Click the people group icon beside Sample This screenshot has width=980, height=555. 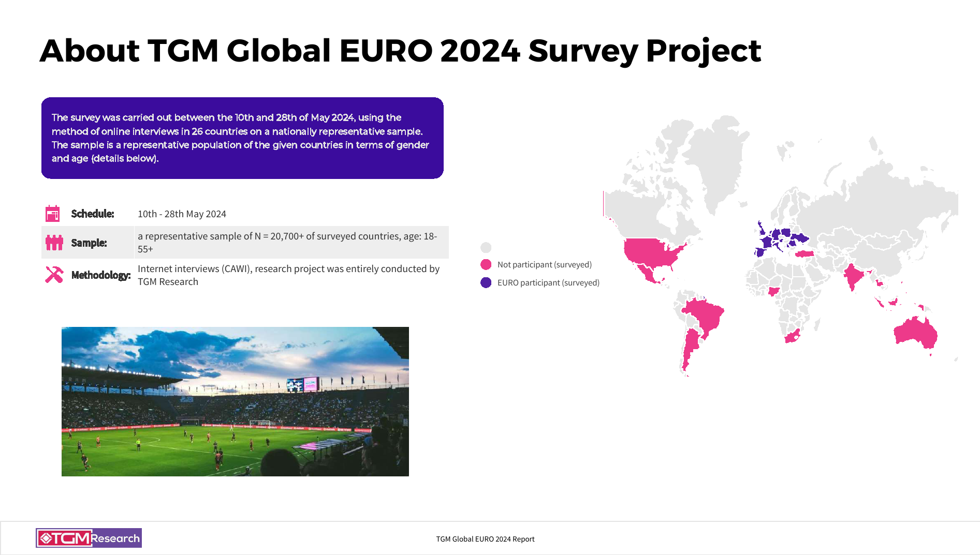(x=54, y=243)
